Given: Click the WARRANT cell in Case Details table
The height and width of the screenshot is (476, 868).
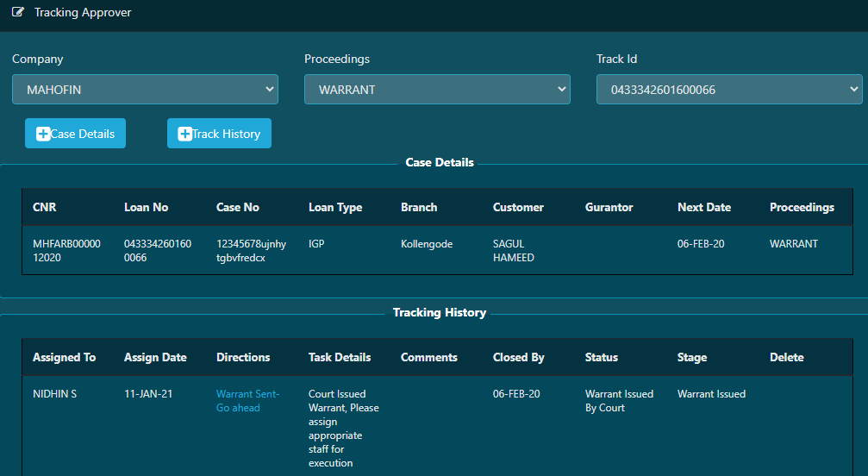Looking at the screenshot, I should click(x=793, y=243).
